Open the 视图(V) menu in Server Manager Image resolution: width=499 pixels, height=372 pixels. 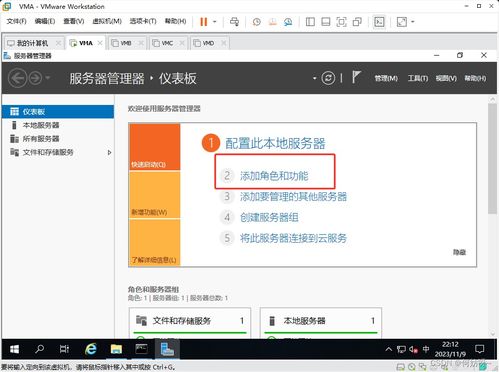pyautogui.click(x=446, y=78)
